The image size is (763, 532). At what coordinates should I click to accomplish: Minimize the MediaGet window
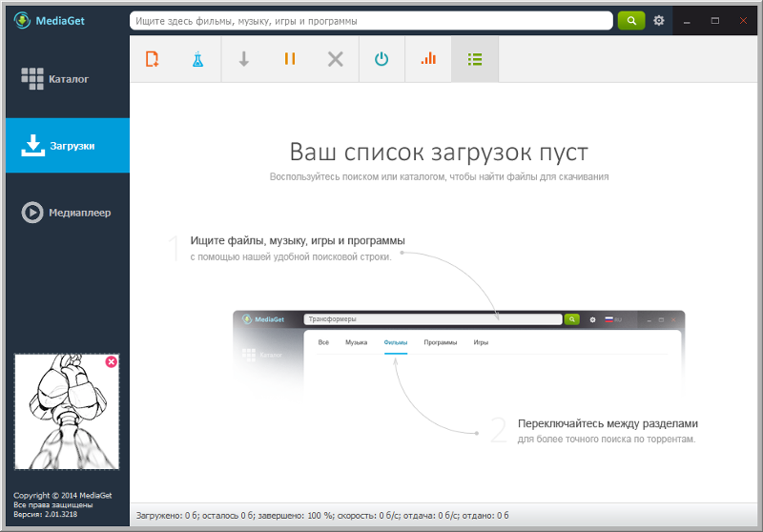click(x=687, y=21)
